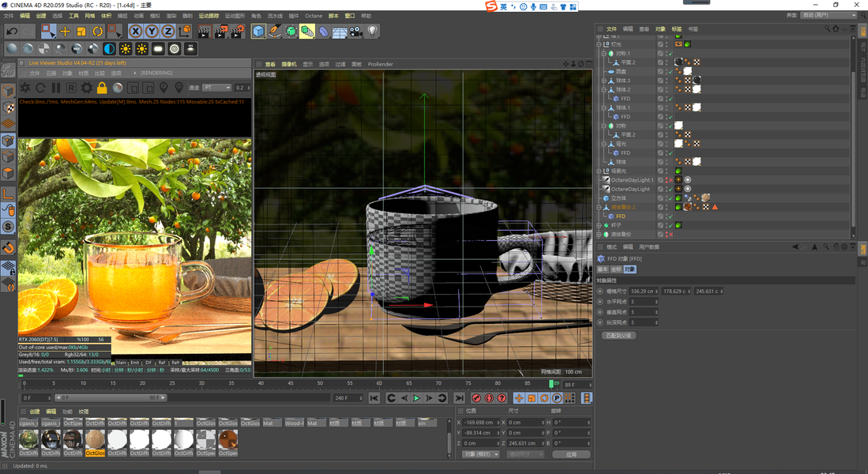Switch to the 坐标 tab in attributes

616,269
